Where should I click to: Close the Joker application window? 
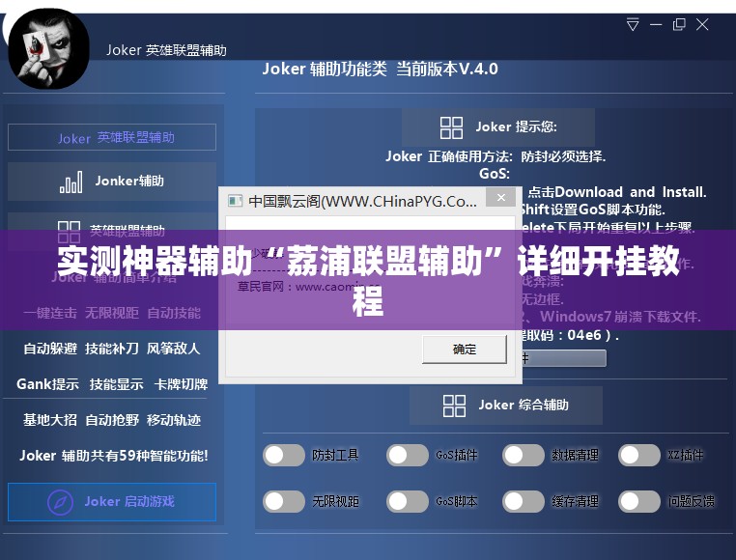(x=702, y=24)
